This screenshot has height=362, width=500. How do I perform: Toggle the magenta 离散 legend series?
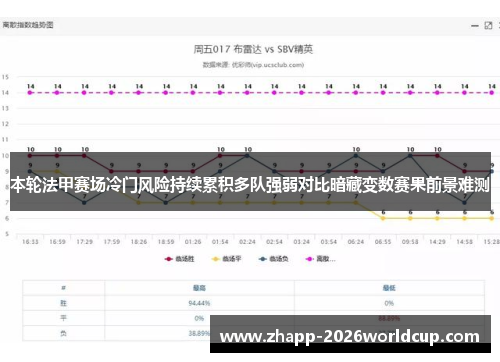click(320, 259)
